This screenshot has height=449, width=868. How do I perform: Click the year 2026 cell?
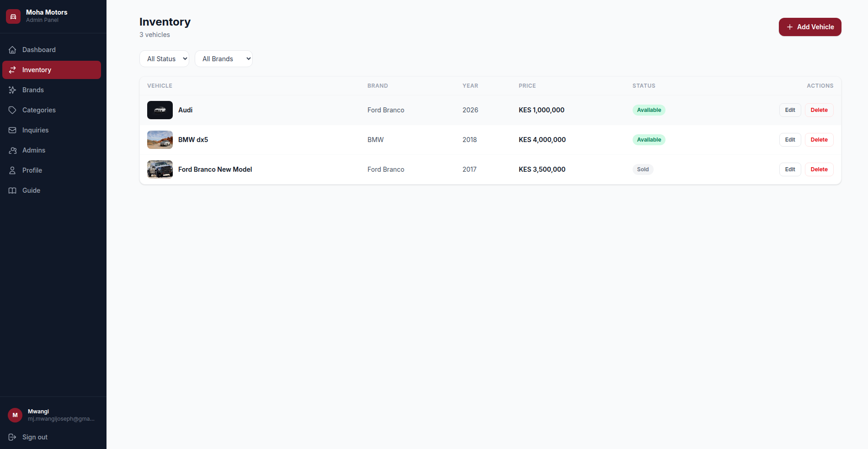click(x=470, y=110)
